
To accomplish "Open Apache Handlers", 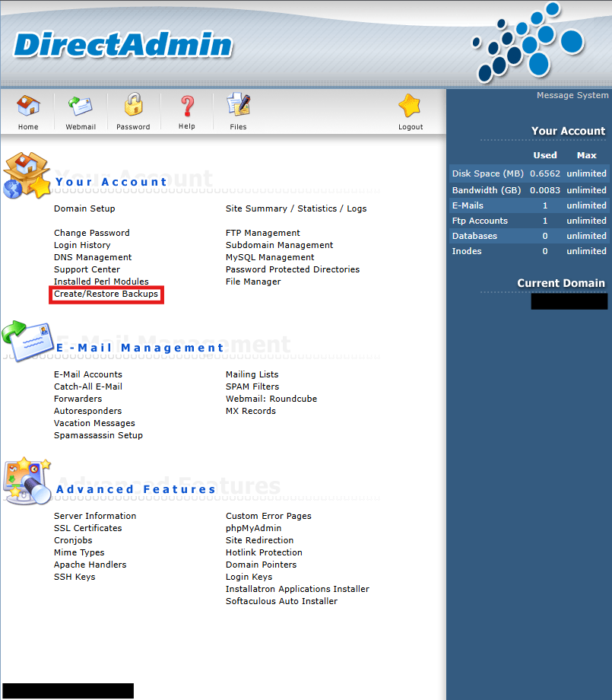I will 90,565.
